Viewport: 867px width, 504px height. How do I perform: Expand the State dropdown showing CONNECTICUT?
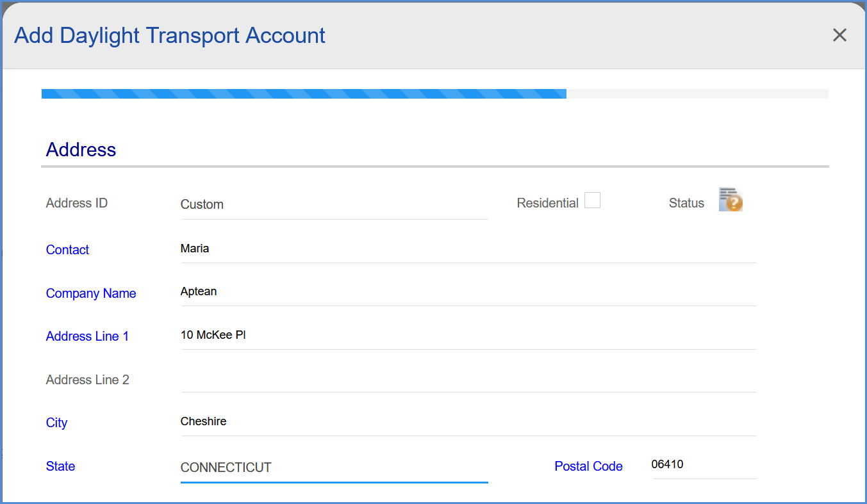pyautogui.click(x=334, y=467)
